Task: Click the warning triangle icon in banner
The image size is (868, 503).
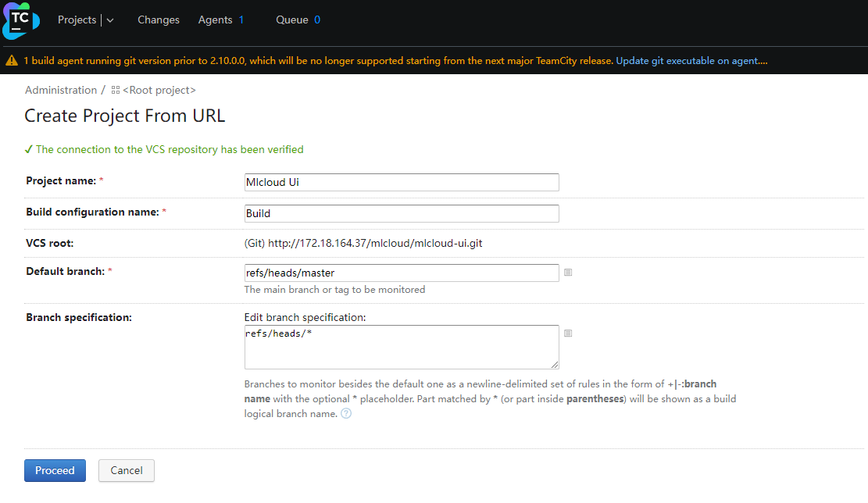Action: [x=12, y=61]
